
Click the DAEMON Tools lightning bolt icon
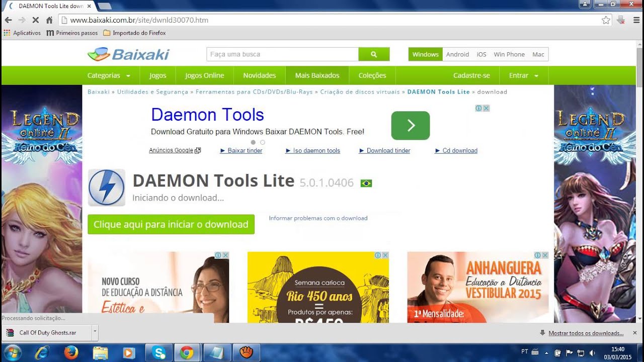[x=107, y=188]
